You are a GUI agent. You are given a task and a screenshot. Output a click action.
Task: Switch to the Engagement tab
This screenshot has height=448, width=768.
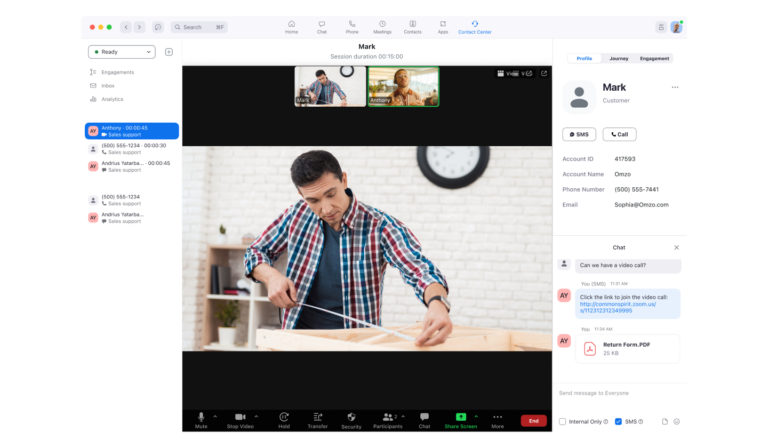tap(654, 58)
